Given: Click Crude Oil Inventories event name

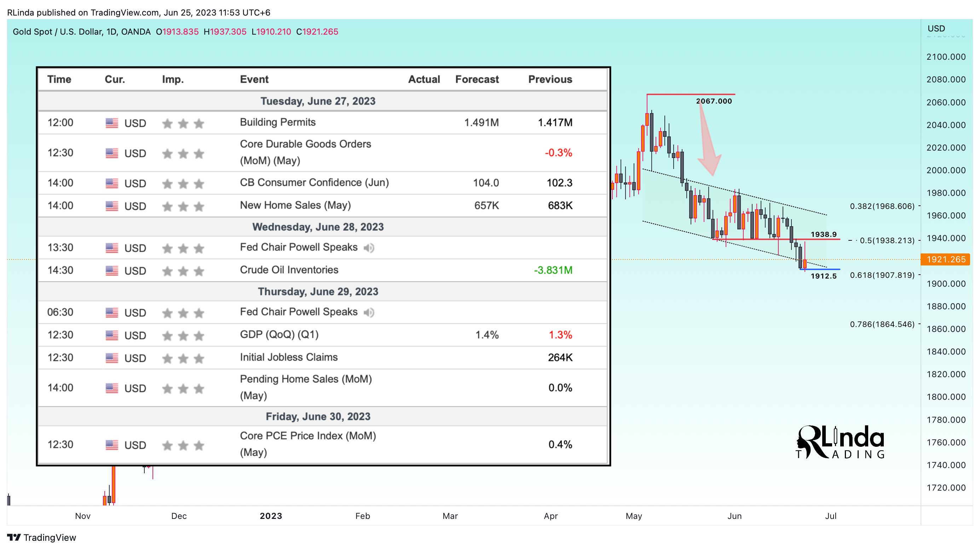Looking at the screenshot, I should 289,270.
